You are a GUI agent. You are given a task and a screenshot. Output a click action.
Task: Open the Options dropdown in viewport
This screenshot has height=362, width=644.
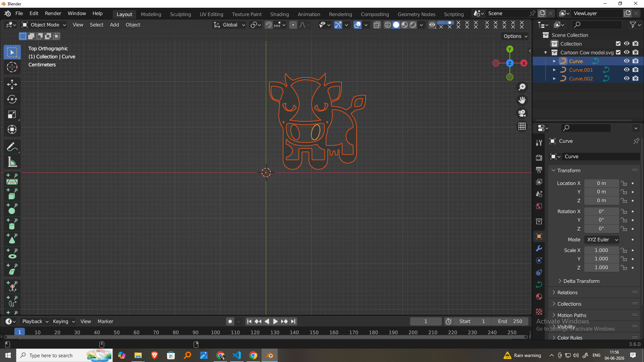coord(516,36)
